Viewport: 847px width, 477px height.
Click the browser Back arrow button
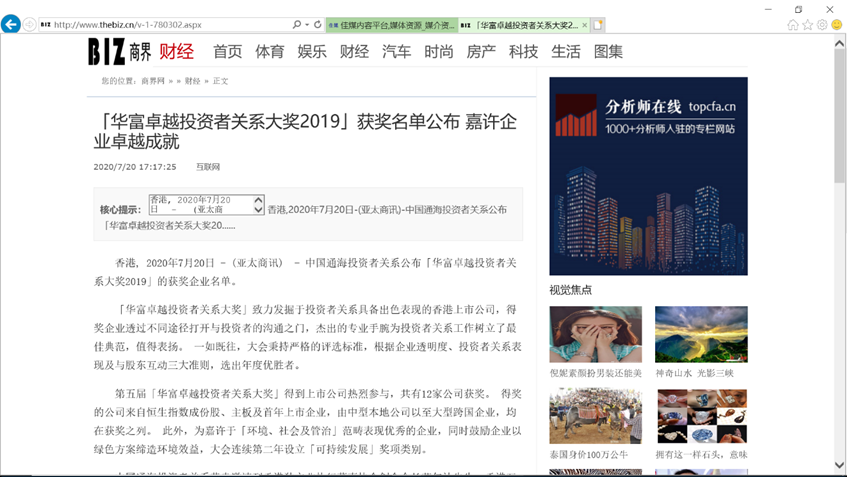[11, 24]
